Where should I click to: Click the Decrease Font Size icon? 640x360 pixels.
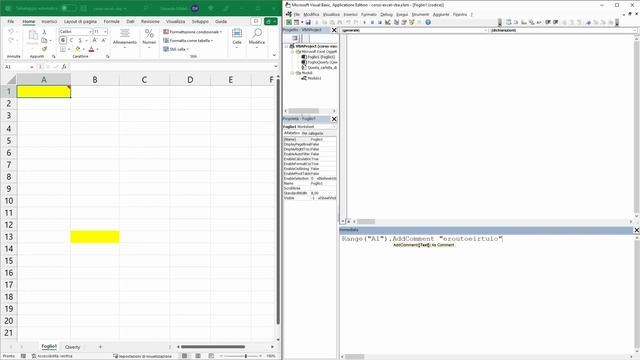(103, 40)
